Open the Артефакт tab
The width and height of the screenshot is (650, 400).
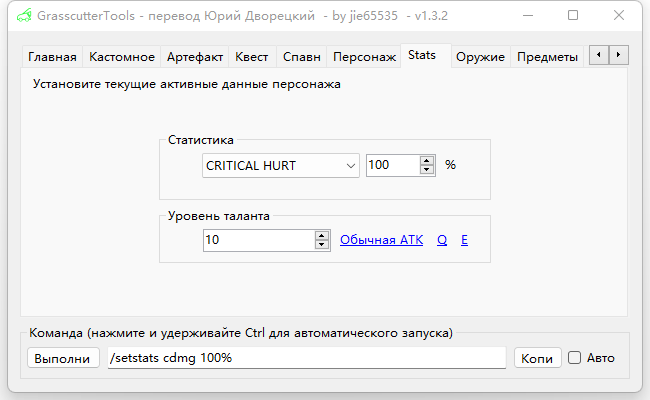pos(195,57)
